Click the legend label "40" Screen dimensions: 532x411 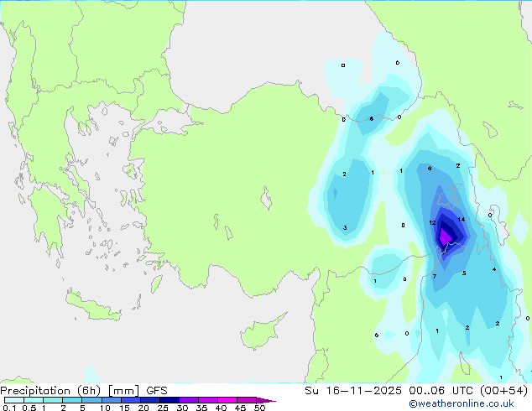point(221,408)
